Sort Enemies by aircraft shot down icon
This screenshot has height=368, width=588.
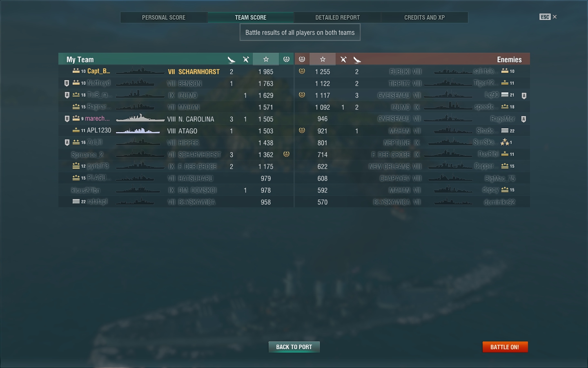pos(343,60)
